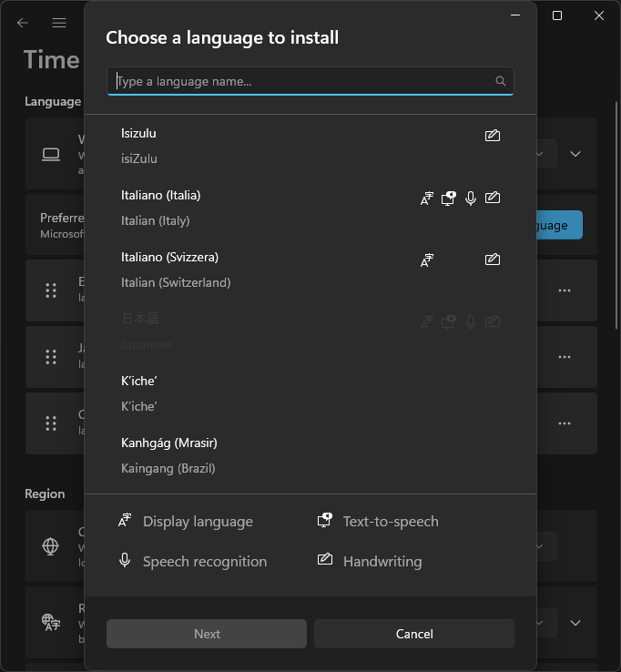Minimize the Settings window
This screenshot has width=621, height=672.
tap(515, 15)
